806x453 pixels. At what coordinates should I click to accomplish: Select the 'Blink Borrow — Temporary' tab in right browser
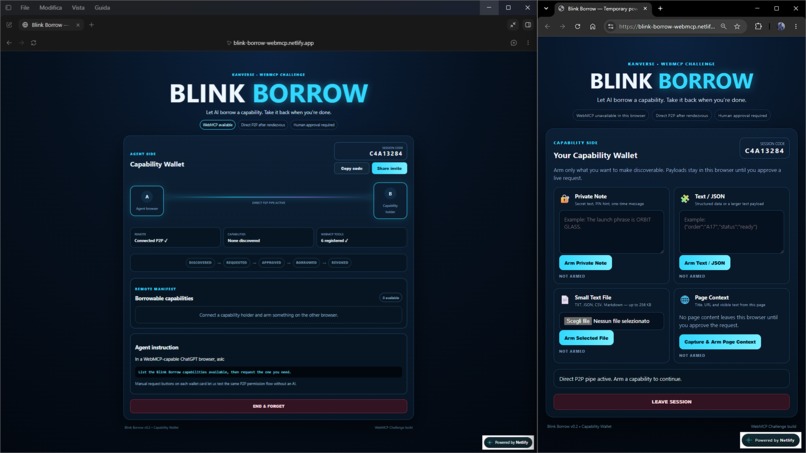point(601,9)
